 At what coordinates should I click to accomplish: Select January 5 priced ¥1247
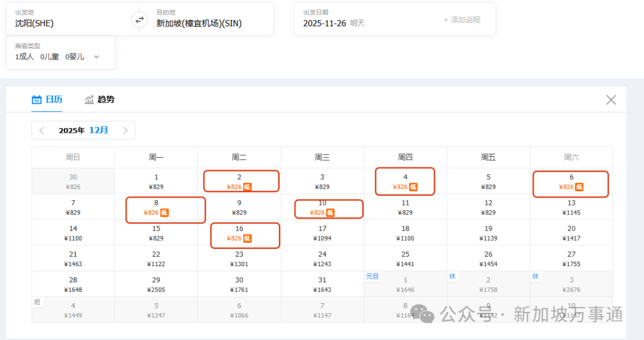coord(156,310)
